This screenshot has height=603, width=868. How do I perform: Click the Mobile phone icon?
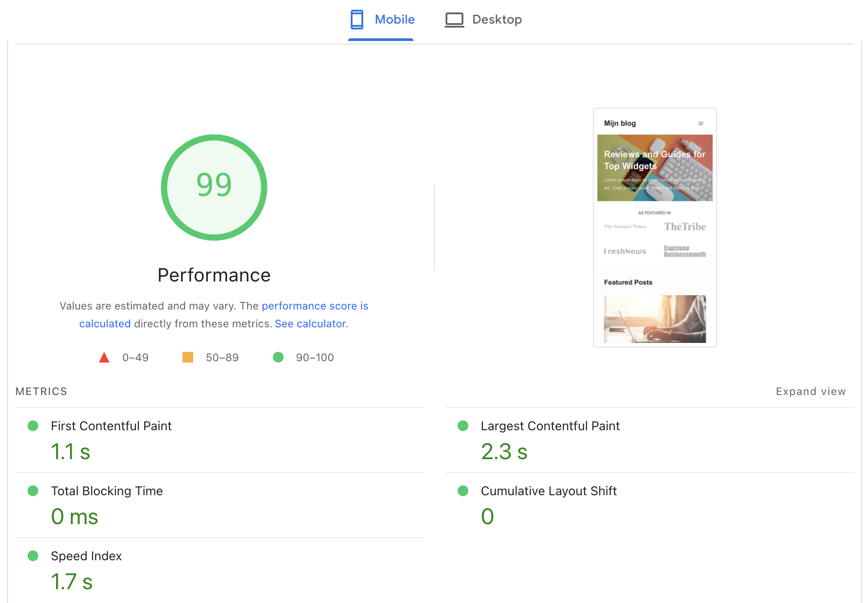(x=357, y=20)
